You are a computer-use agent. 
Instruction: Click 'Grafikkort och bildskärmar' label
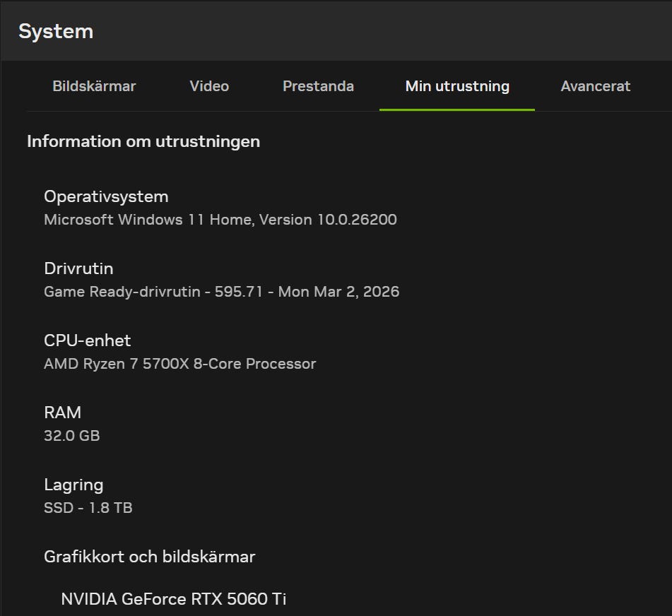150,557
